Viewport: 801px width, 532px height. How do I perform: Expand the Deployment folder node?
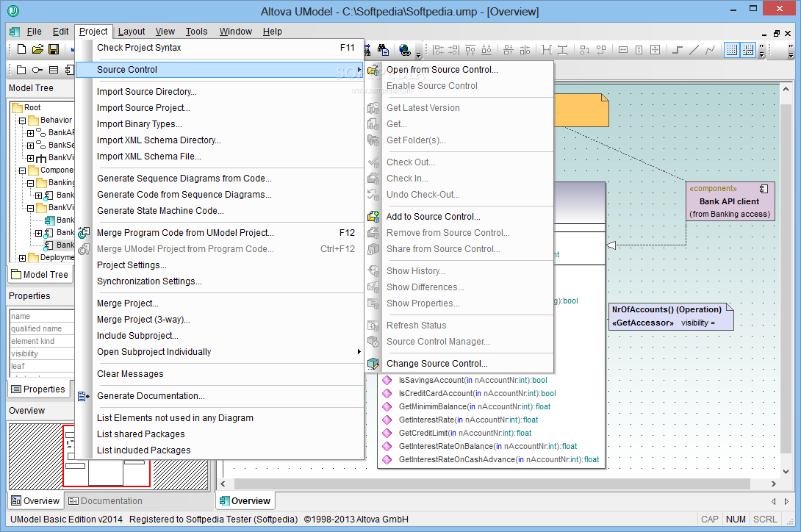pyautogui.click(x=22, y=258)
